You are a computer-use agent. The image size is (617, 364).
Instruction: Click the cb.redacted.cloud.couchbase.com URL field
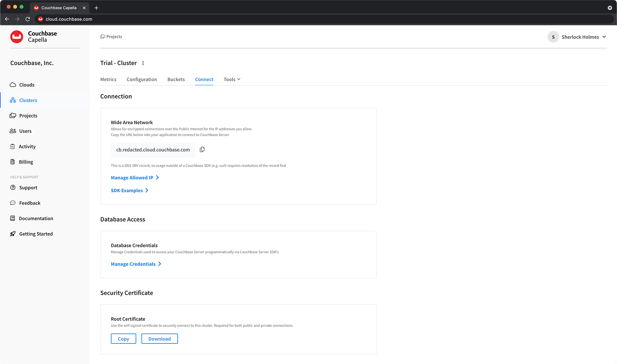coord(153,150)
